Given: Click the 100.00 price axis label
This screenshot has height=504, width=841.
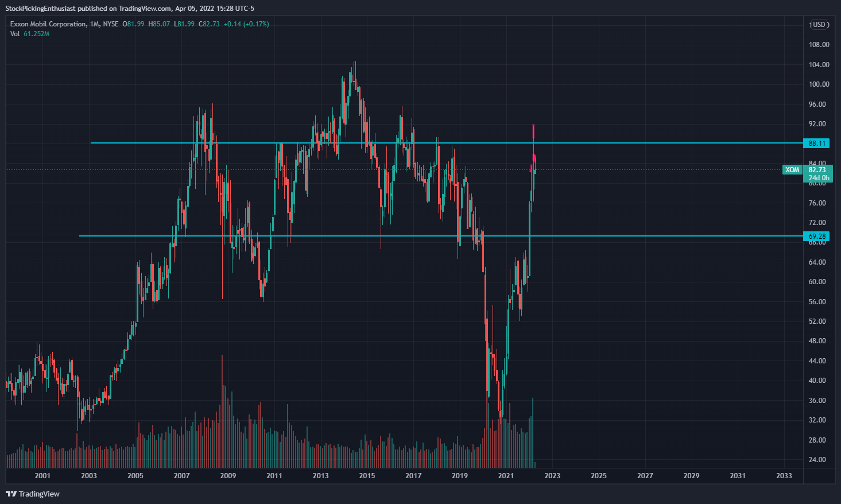Looking at the screenshot, I should pyautogui.click(x=819, y=84).
